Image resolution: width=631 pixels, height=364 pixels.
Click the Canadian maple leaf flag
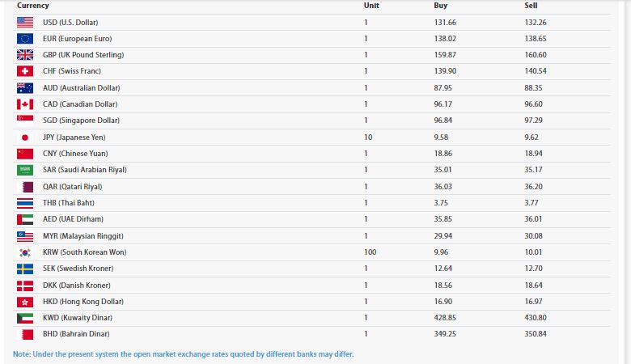tap(25, 104)
